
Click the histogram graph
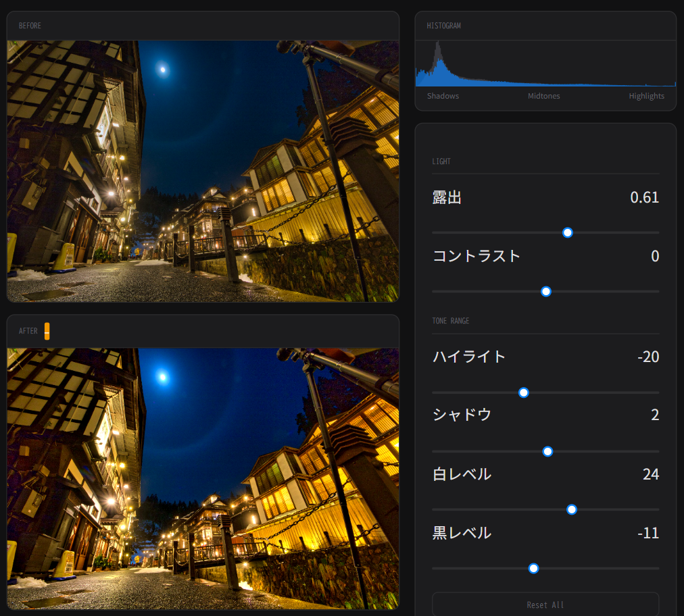coord(545,63)
